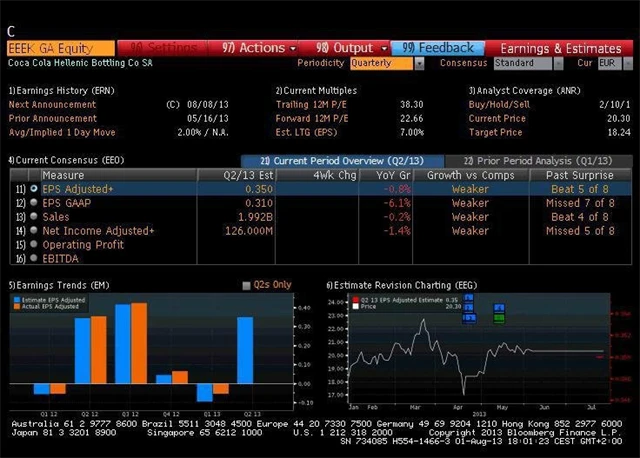The height and width of the screenshot is (458, 640).
Task: Open the 98) Output dropdown menu
Action: pyautogui.click(x=351, y=48)
